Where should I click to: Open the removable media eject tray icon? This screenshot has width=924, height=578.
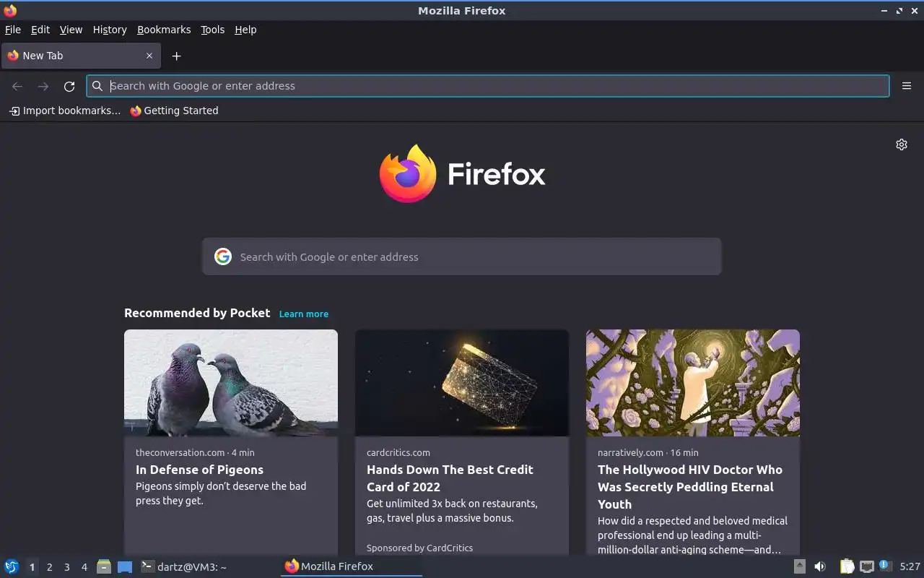(799, 566)
